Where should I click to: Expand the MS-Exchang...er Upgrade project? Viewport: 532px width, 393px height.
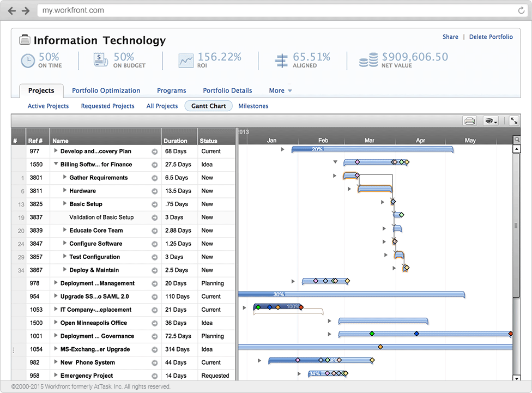point(56,348)
